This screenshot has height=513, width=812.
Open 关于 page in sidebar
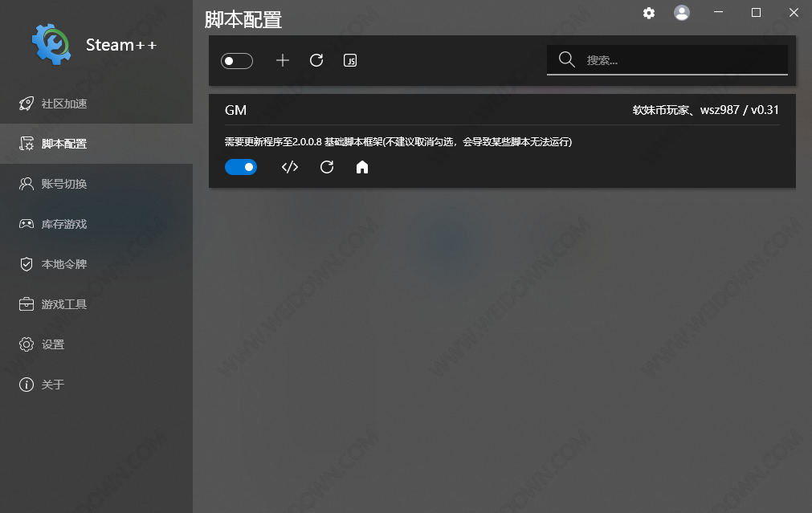pyautogui.click(x=53, y=385)
